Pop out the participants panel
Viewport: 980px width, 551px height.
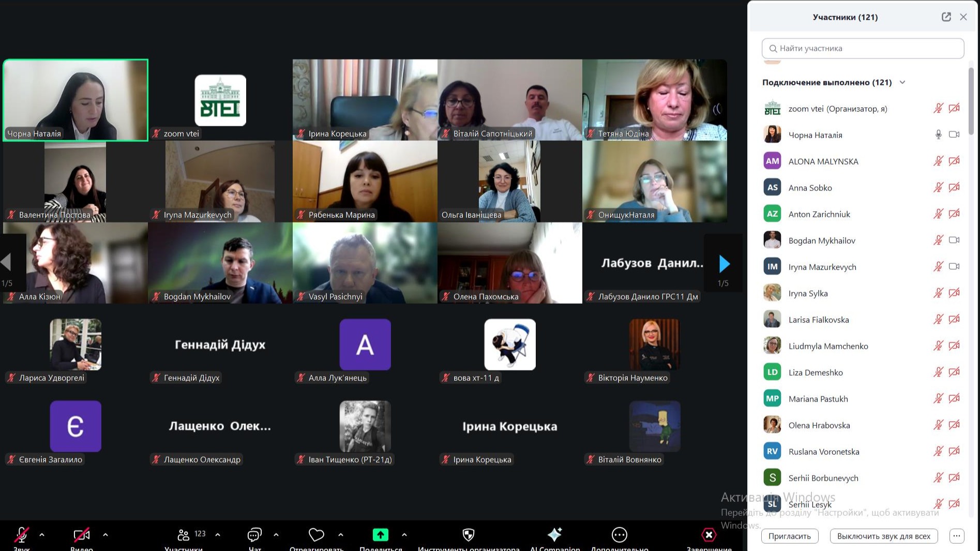[x=946, y=17]
